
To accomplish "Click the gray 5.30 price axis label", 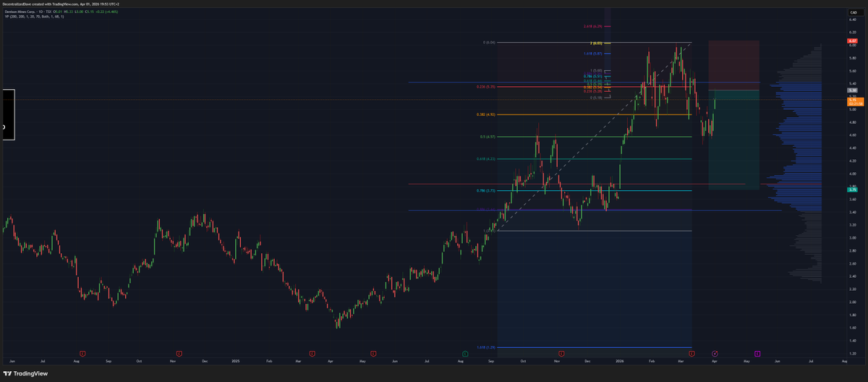I will pos(852,90).
